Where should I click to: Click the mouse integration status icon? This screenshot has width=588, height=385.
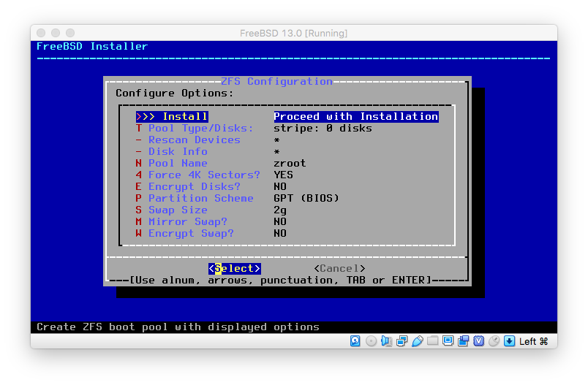coord(494,341)
